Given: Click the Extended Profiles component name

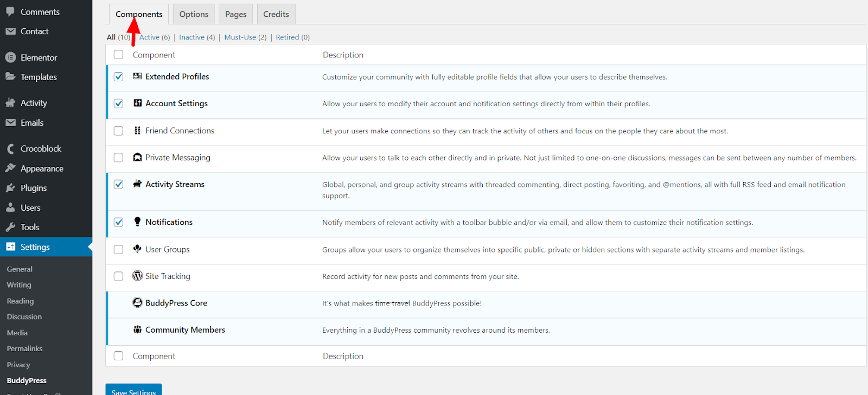Looking at the screenshot, I should point(177,76).
